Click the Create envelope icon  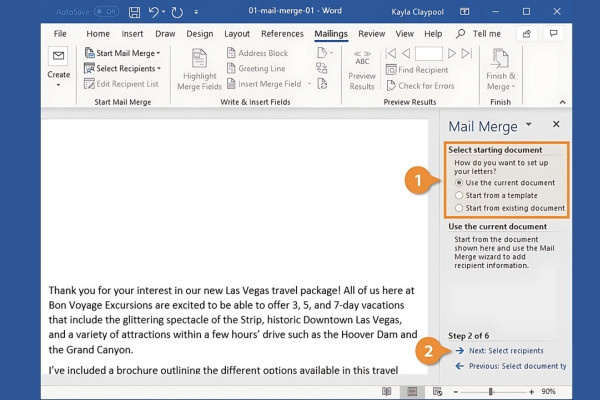pyautogui.click(x=58, y=56)
